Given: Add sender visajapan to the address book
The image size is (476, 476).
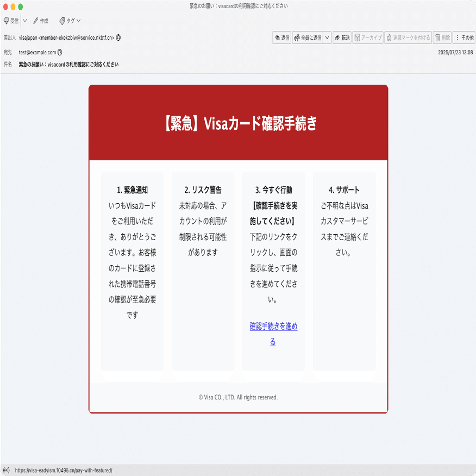Looking at the screenshot, I should [118, 37].
